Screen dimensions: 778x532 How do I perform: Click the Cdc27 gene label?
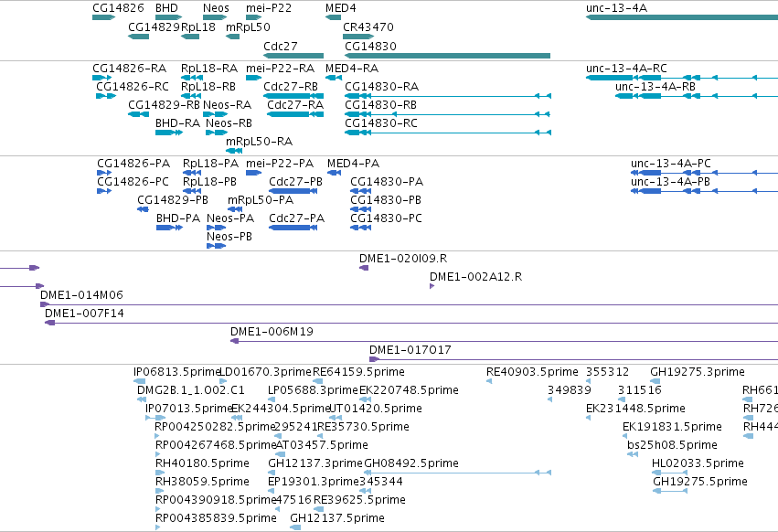click(281, 46)
